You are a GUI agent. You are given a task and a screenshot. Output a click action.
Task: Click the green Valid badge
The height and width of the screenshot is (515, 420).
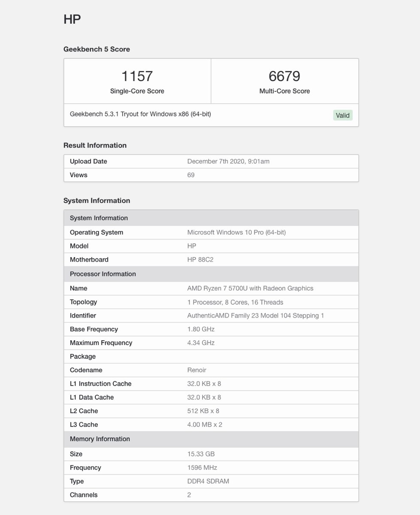point(343,115)
